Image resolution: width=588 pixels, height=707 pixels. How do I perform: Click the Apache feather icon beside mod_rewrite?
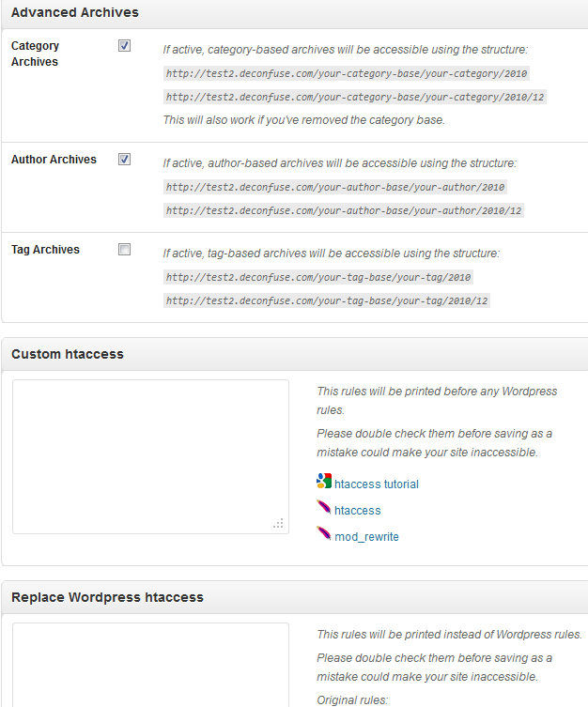click(324, 533)
